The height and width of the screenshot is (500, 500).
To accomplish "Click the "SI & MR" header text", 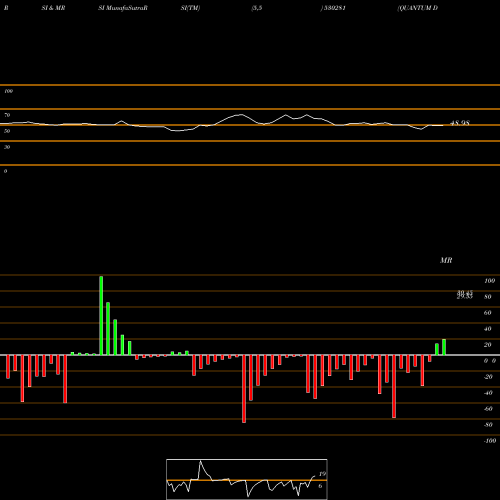I will pyautogui.click(x=53, y=8).
